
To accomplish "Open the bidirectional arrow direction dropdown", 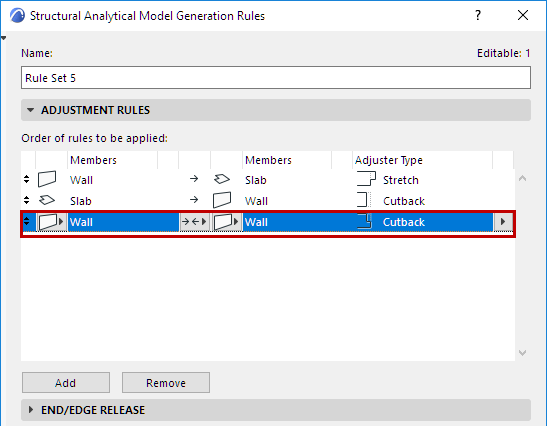I will [x=194, y=222].
